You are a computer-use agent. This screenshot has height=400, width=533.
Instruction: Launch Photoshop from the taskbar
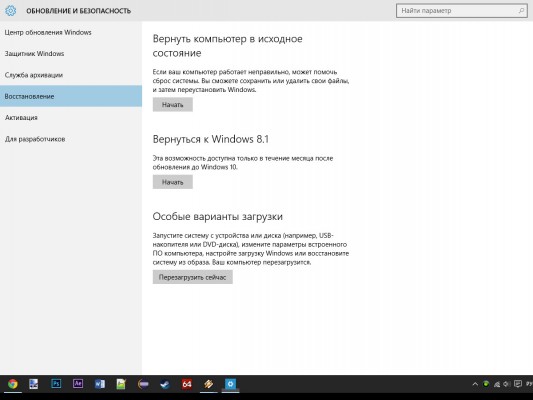56,384
